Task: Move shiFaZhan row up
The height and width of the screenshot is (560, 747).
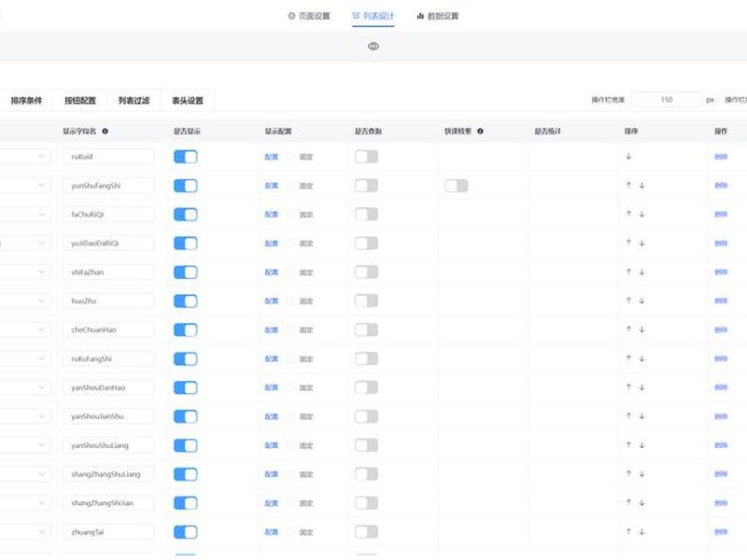Action: pyautogui.click(x=628, y=273)
